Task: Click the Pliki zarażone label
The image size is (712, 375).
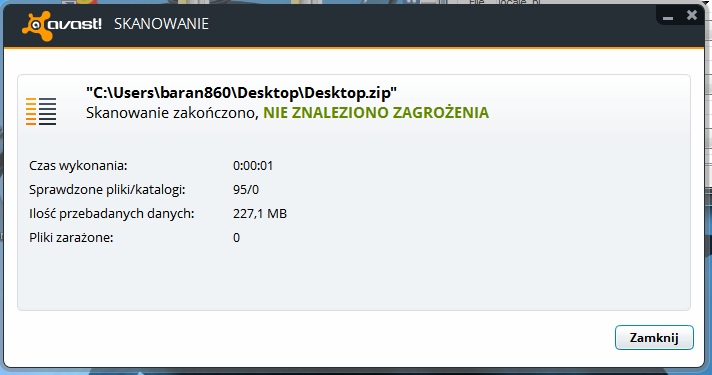Action: coord(71,237)
